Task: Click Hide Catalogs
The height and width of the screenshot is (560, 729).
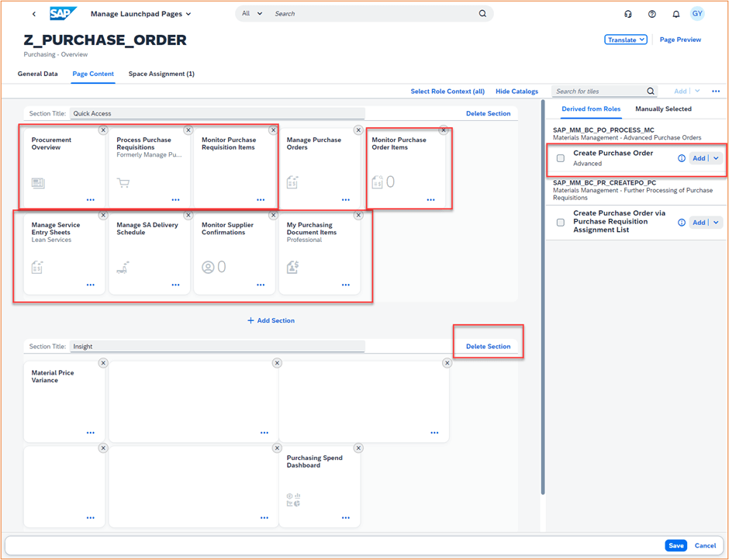Action: pos(517,92)
